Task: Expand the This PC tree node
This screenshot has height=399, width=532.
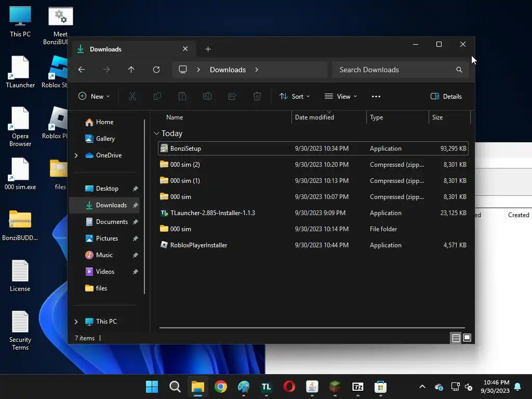Action: point(76,322)
